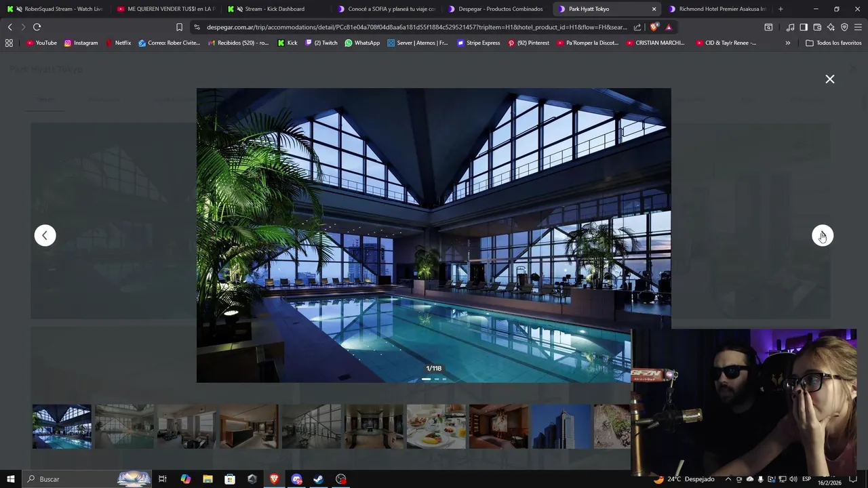Open the weather widget showing 24°C Despejado
Screen dimensions: 868x488
coord(684,479)
